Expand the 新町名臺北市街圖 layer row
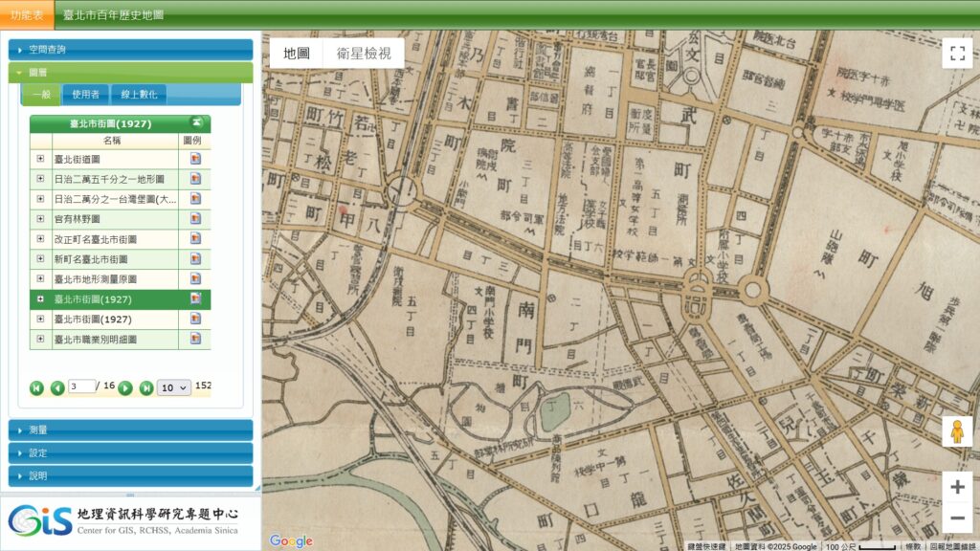Image resolution: width=980 pixels, height=551 pixels. point(40,258)
